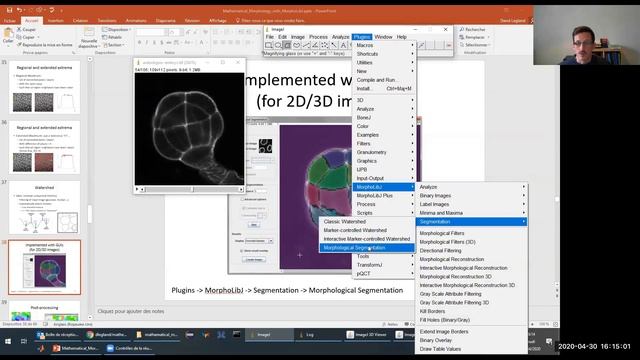Click the Italic formatting icon in PowerPoint
This screenshot has height=360, width=640.
click(x=147, y=42)
